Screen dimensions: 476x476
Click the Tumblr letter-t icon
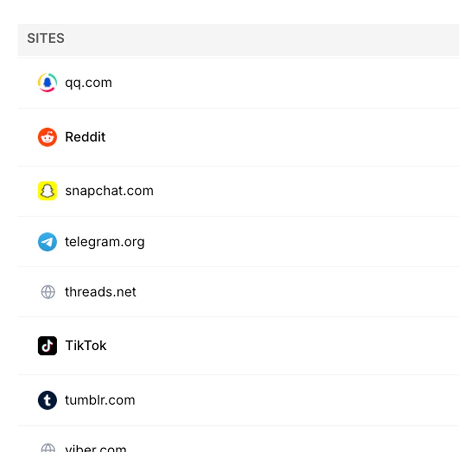[x=47, y=400]
